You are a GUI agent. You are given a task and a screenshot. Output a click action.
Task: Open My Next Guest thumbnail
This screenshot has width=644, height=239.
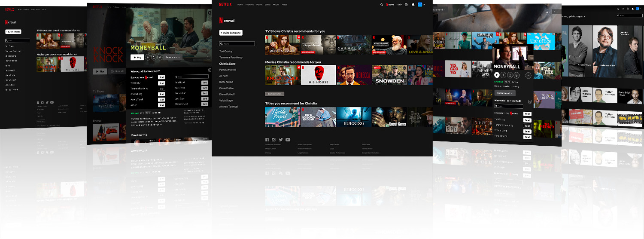[389, 45]
